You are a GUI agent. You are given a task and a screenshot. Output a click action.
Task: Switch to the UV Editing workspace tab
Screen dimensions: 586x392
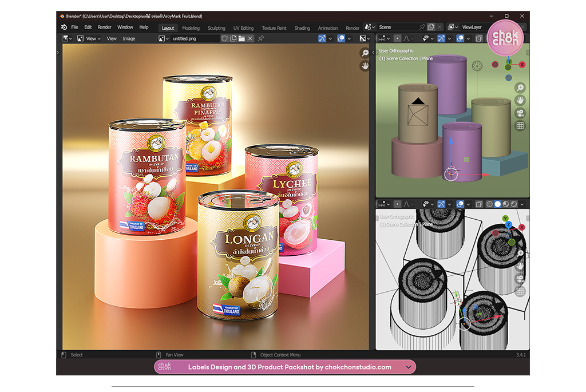pyautogui.click(x=243, y=28)
